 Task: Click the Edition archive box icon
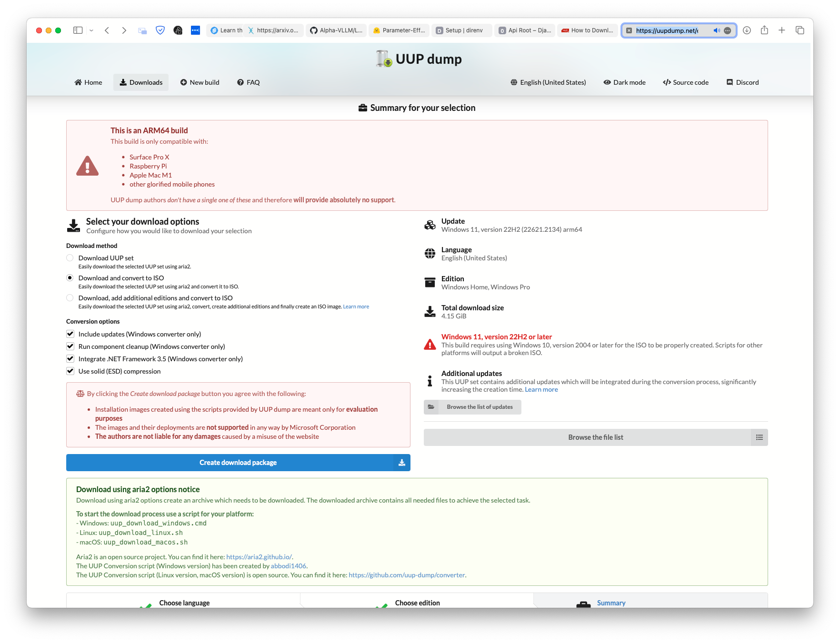tap(430, 283)
